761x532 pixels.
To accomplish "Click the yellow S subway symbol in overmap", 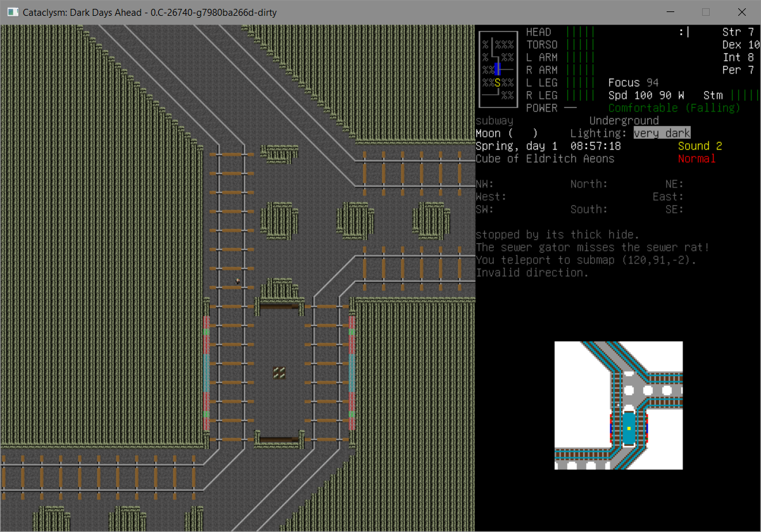I will [498, 82].
